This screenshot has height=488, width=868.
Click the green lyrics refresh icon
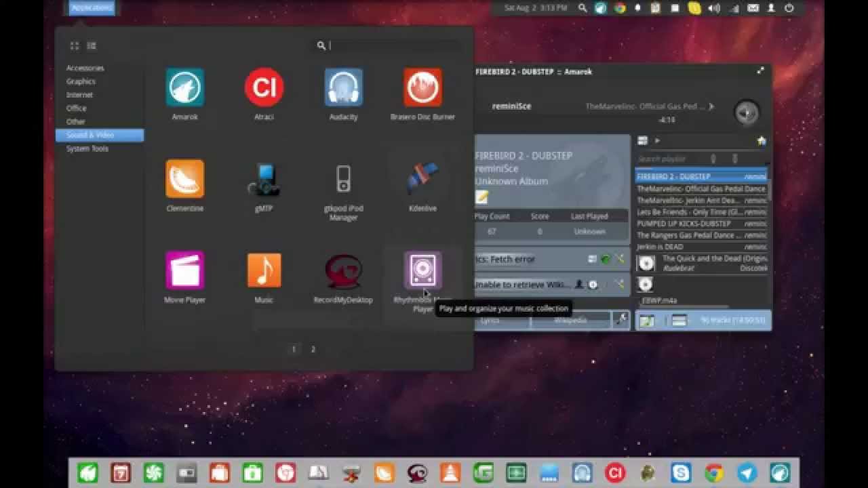tap(606, 259)
